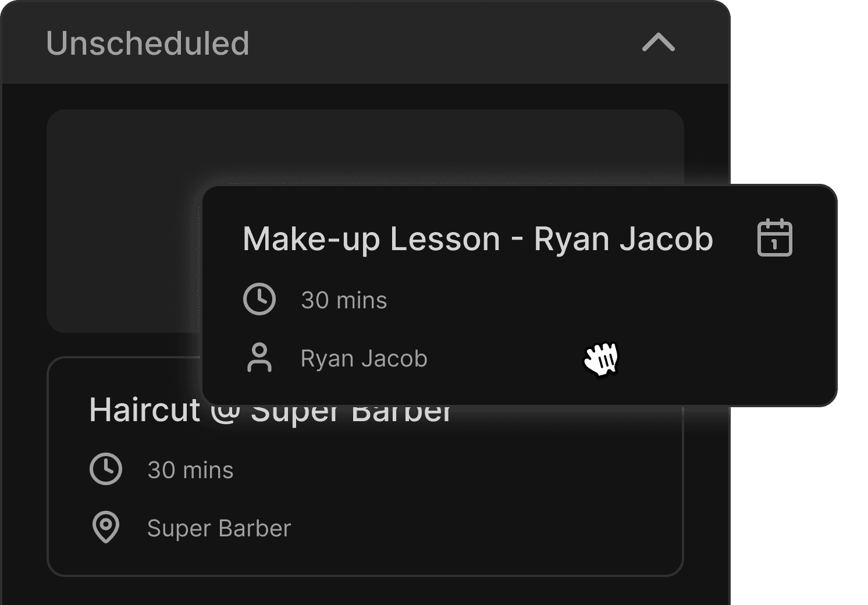Click the 30 mins duration label on the lesson
The image size is (868, 605).
pyautogui.click(x=344, y=300)
